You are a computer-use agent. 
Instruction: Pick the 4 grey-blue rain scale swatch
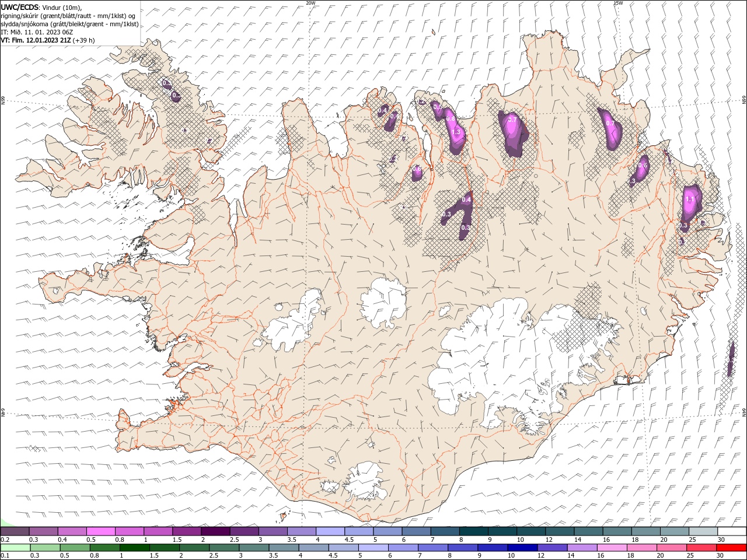coord(313,548)
